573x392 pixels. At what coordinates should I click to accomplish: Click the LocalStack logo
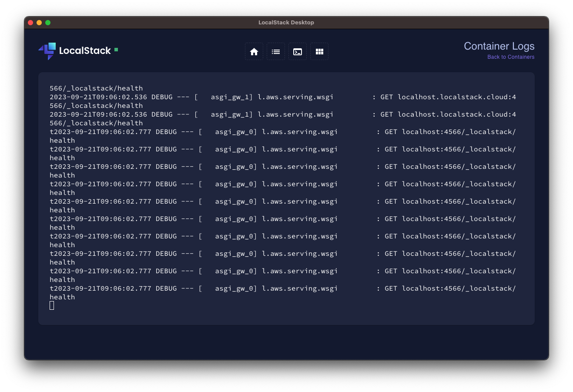pyautogui.click(x=47, y=51)
